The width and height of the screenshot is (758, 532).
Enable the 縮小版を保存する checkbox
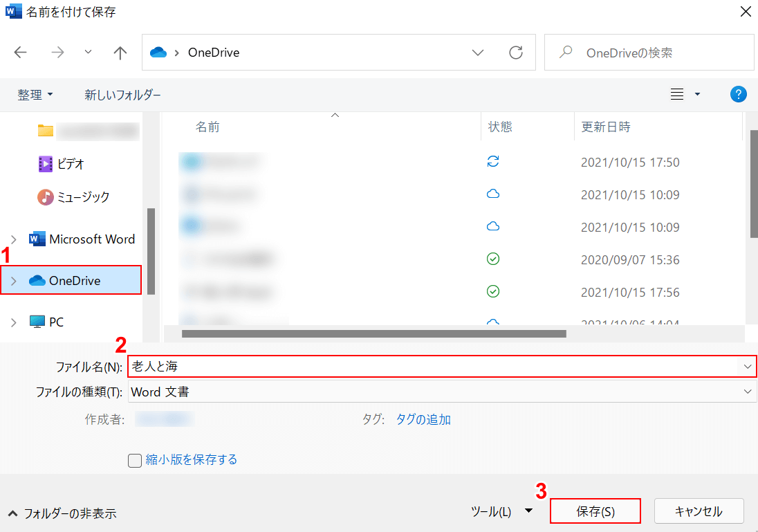[135, 461]
